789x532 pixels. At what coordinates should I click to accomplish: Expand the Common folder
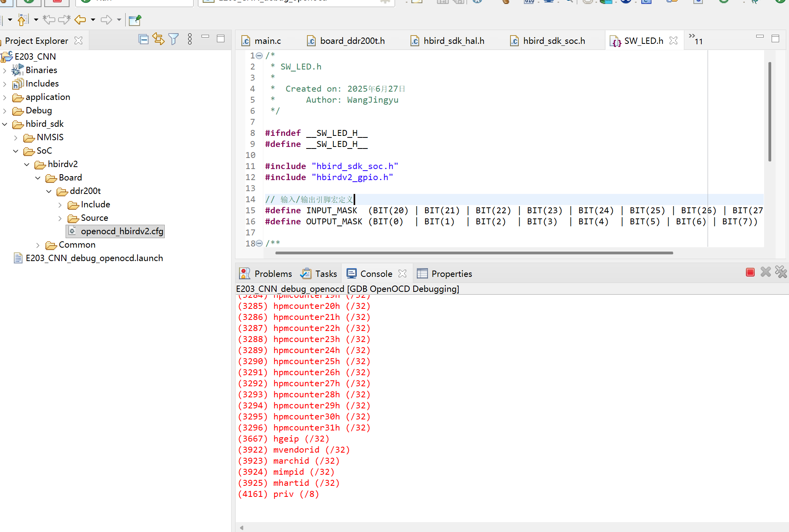[38, 245]
